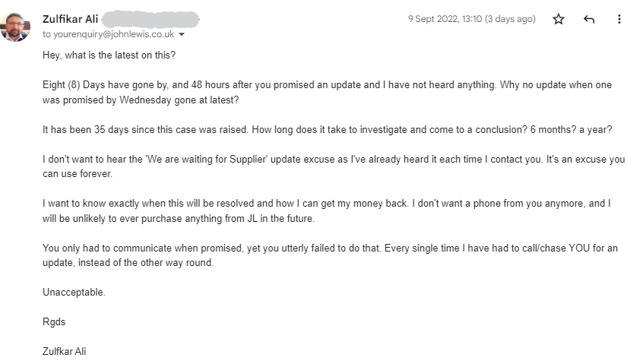Expand recipient details arrow
This screenshot has height=364, width=627.
tap(182, 35)
